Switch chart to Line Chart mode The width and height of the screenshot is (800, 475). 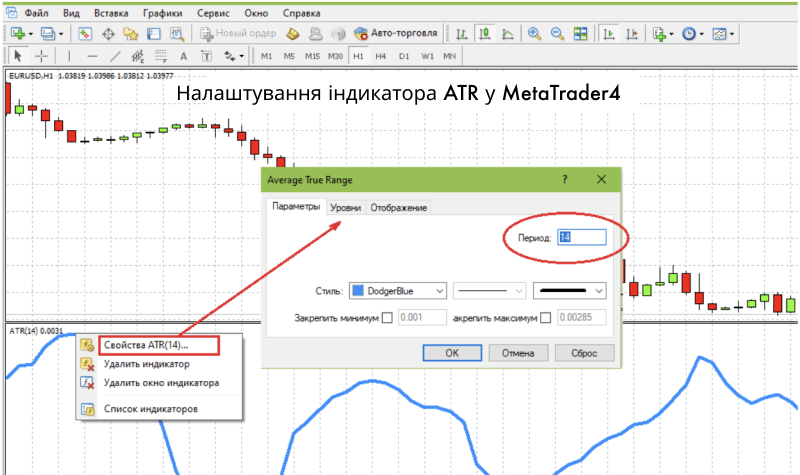pos(508,34)
